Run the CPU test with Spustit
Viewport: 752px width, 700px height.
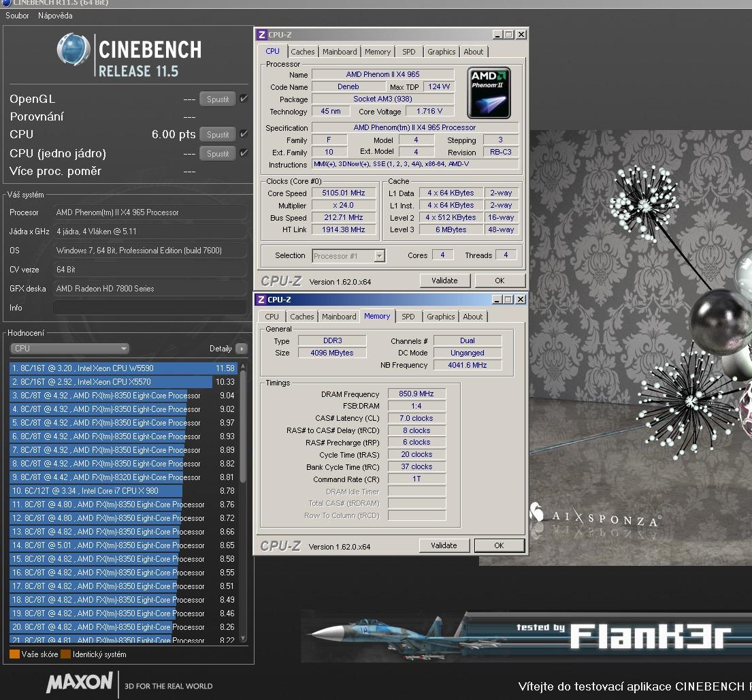(218, 134)
